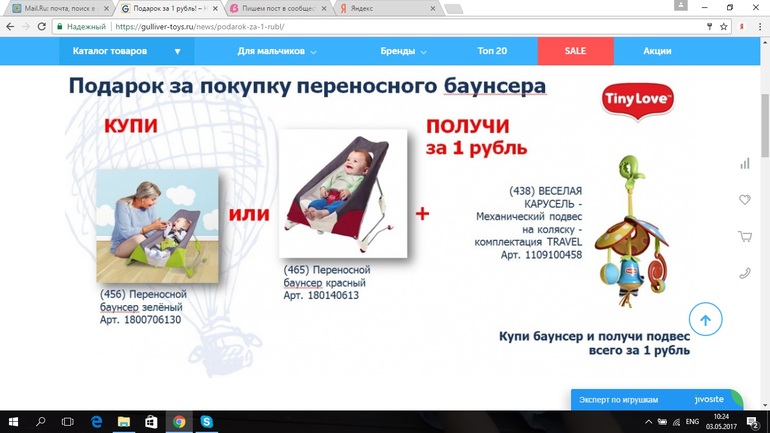Expand the Бренды dropdown menu

coord(403,51)
